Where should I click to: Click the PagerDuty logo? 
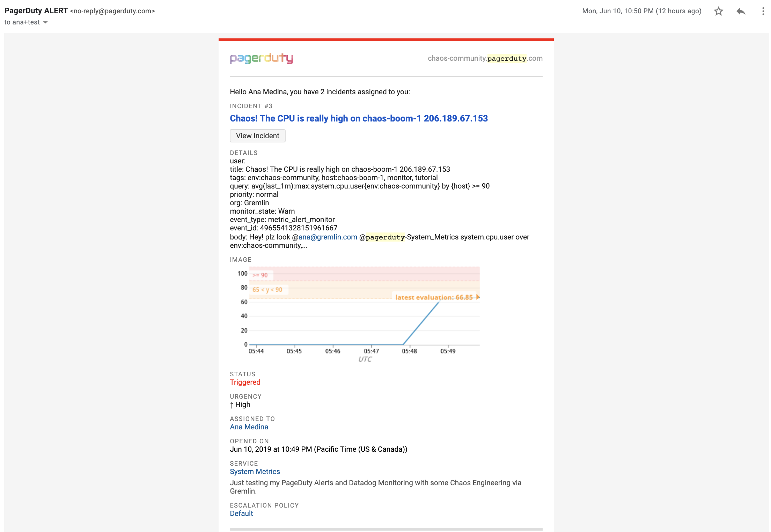click(262, 58)
